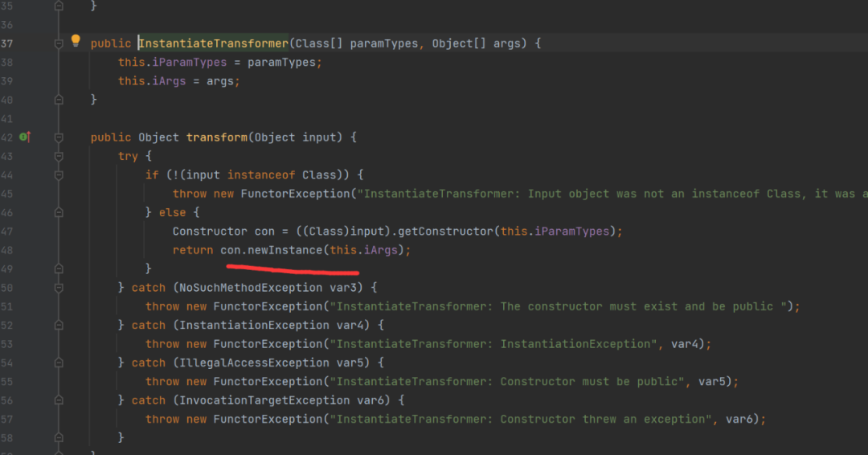Click the instanceof keyword on line 44
Viewport: 868px width, 455px height.
(261, 175)
